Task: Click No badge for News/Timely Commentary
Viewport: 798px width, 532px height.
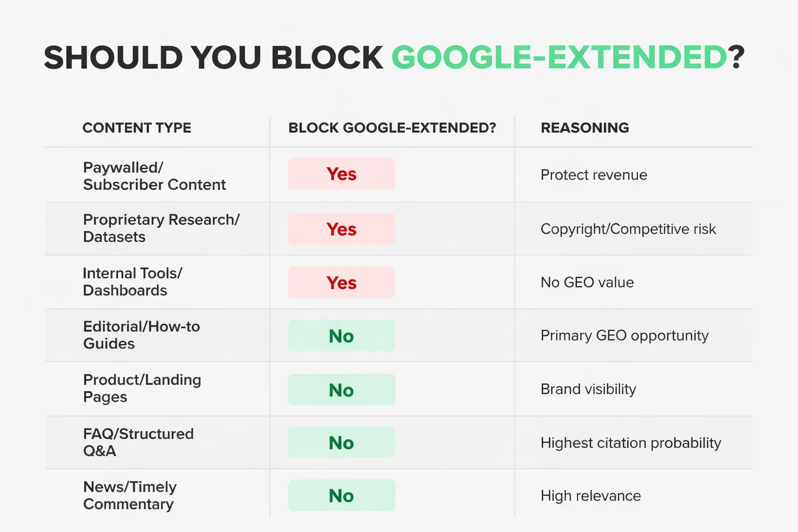Action: click(x=341, y=496)
